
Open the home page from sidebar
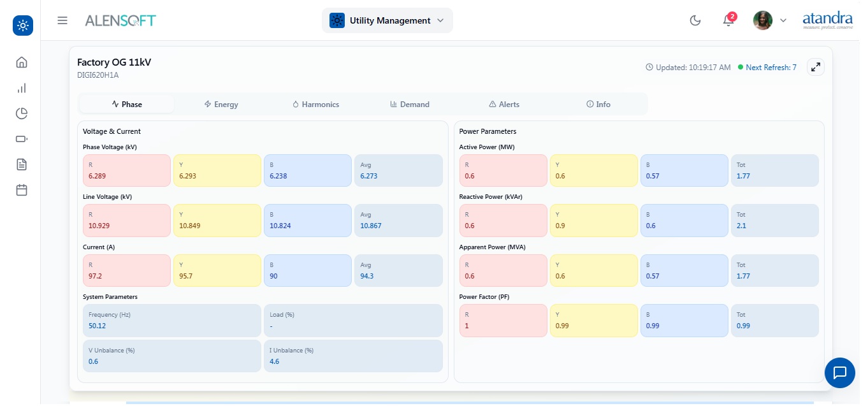pyautogui.click(x=22, y=62)
